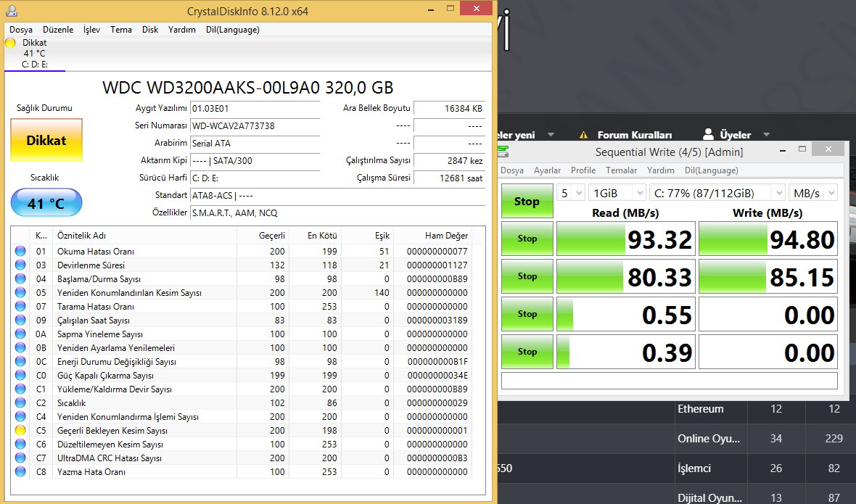
Task: Open the MB/s unit dropdown
Action: (x=813, y=193)
